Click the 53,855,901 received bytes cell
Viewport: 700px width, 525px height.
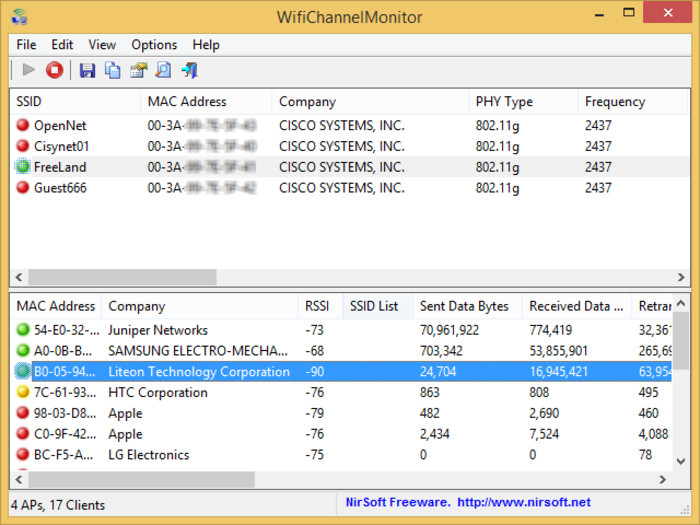(x=558, y=351)
